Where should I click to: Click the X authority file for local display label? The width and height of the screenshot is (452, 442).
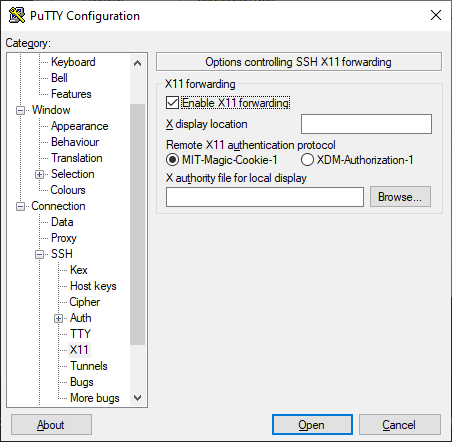236,178
